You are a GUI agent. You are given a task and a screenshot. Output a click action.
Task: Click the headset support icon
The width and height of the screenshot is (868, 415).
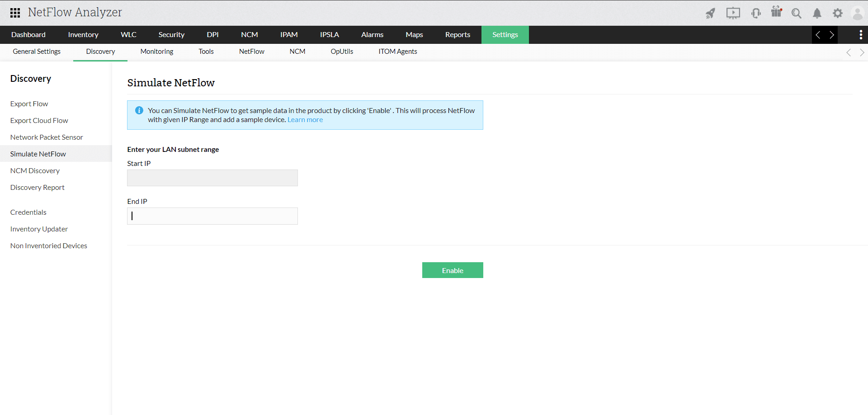(x=756, y=13)
